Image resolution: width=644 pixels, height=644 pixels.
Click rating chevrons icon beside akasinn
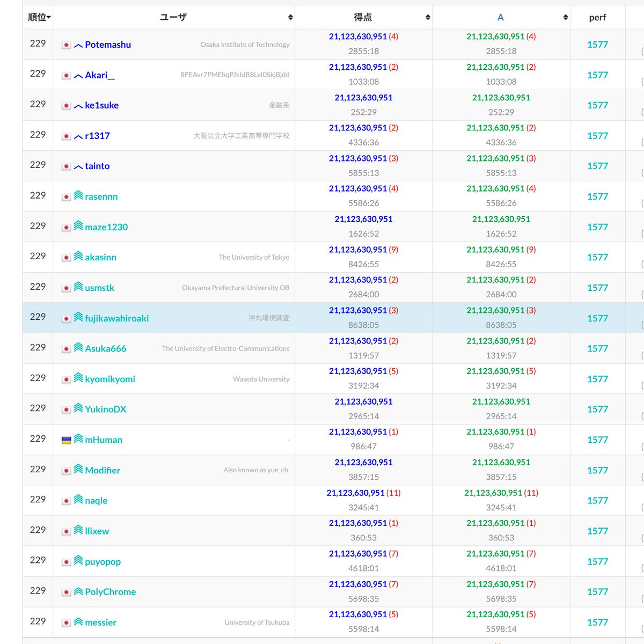(x=78, y=256)
